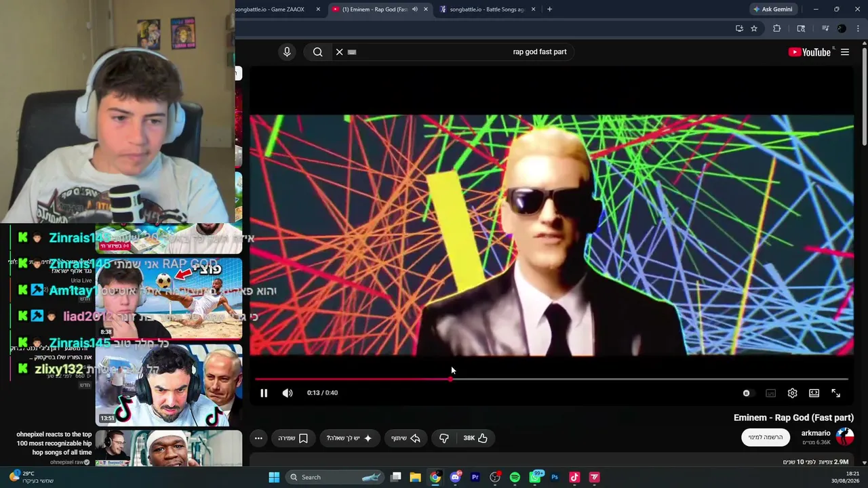
Task: Open 'ohnepixel reacts to the top 100' title
Action: coord(54,443)
